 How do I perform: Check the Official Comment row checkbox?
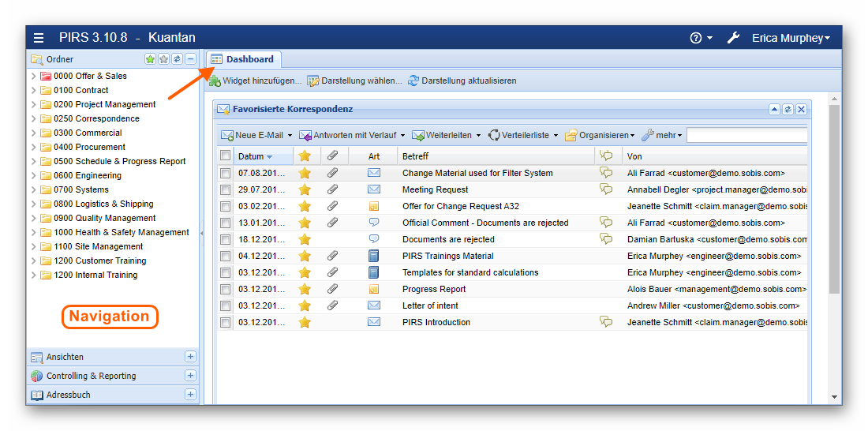226,223
